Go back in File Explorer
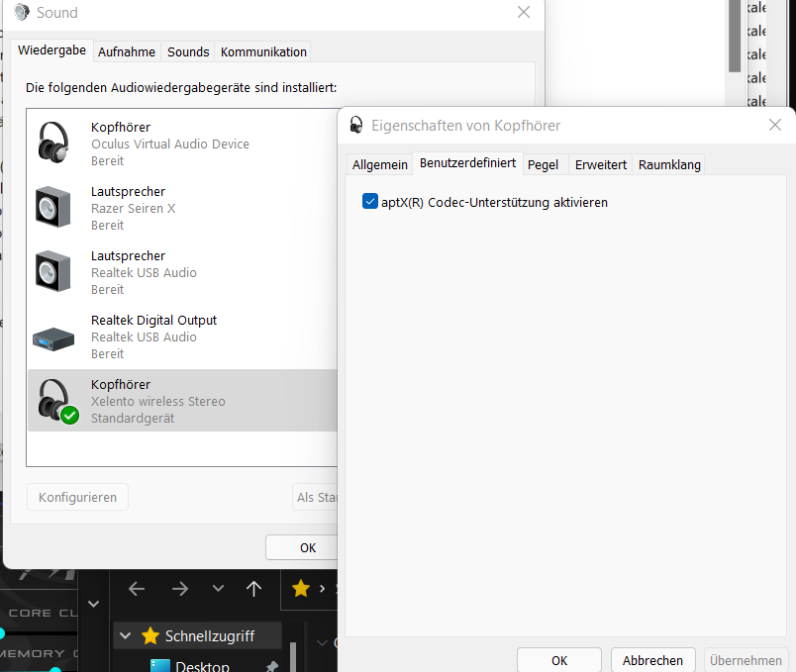 pos(137,589)
